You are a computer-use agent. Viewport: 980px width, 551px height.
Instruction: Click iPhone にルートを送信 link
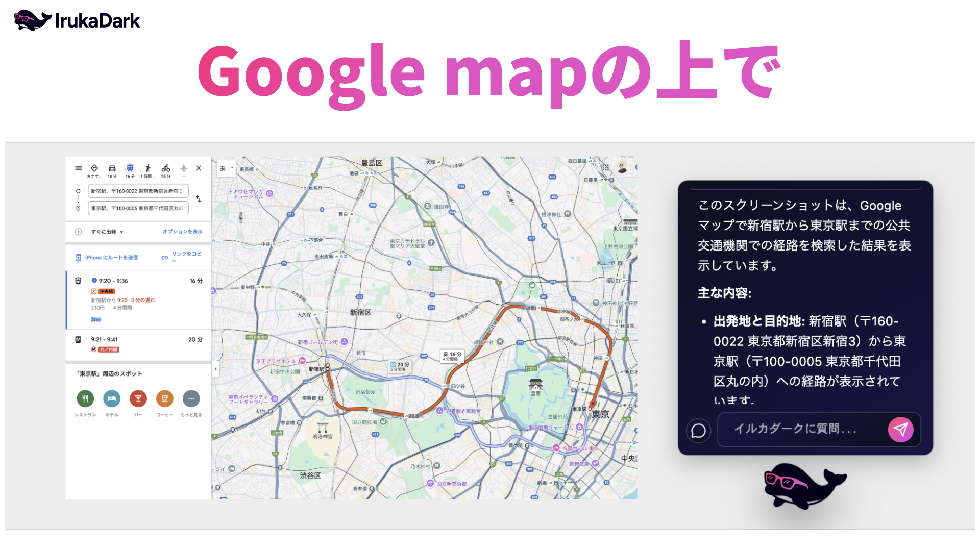[x=111, y=258]
